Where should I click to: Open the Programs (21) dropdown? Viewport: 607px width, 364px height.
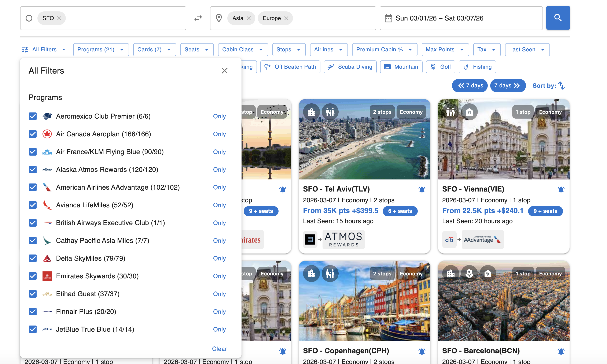(101, 49)
